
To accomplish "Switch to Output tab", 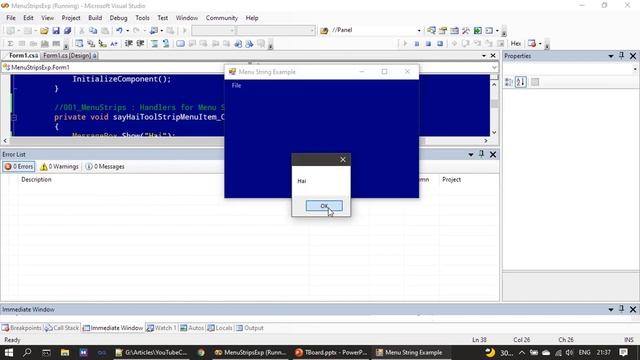I will 250,328.
